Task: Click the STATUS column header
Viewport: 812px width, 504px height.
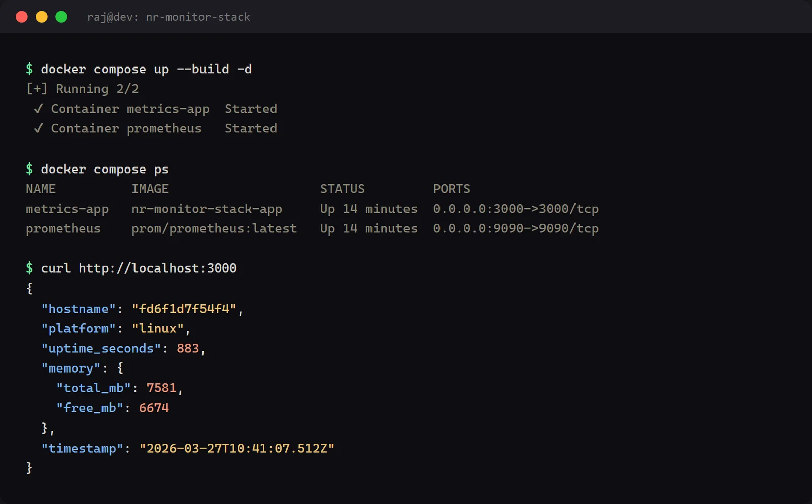Action: 342,189
